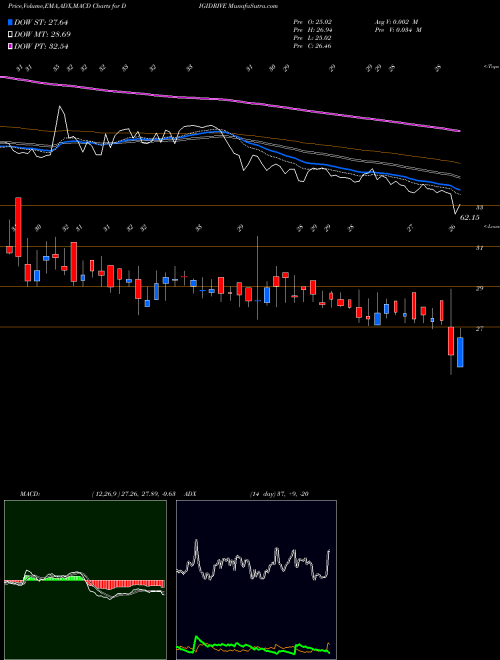Image resolution: width=500 pixels, height=660 pixels.
Task: Click the 'MACD:' panel heading
Action: pos(29,494)
